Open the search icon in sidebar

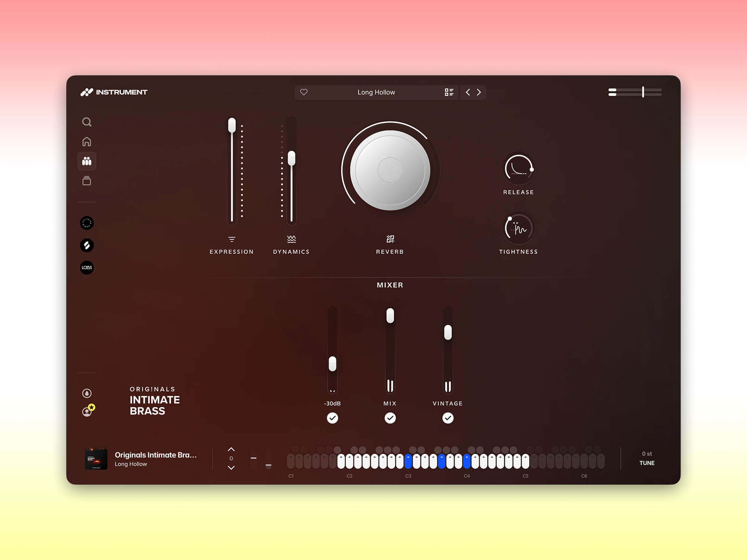pos(87,122)
